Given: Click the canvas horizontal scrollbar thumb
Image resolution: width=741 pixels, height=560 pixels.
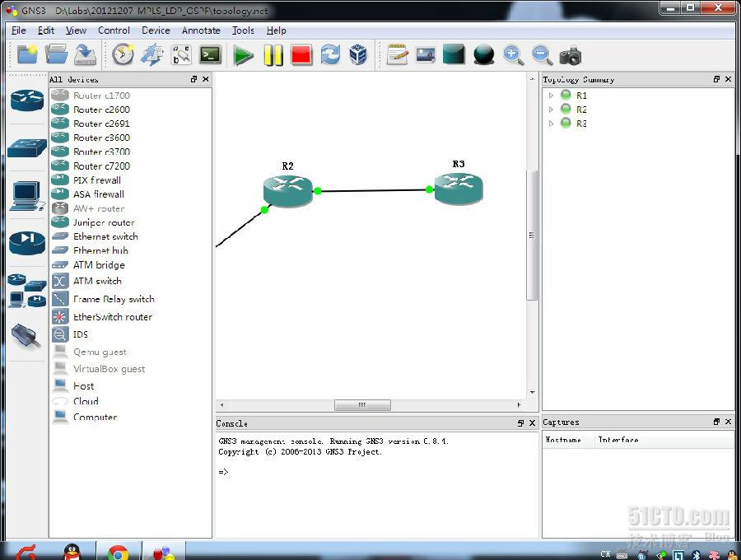Looking at the screenshot, I should (x=362, y=405).
